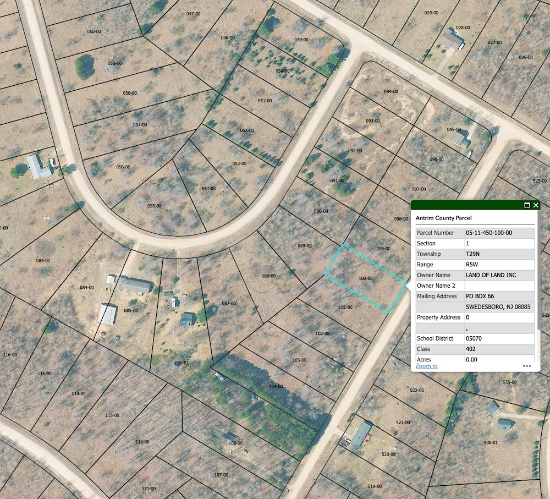Select parcel 057-00 on the map
The height and width of the screenshot is (499, 550).
(140, 124)
